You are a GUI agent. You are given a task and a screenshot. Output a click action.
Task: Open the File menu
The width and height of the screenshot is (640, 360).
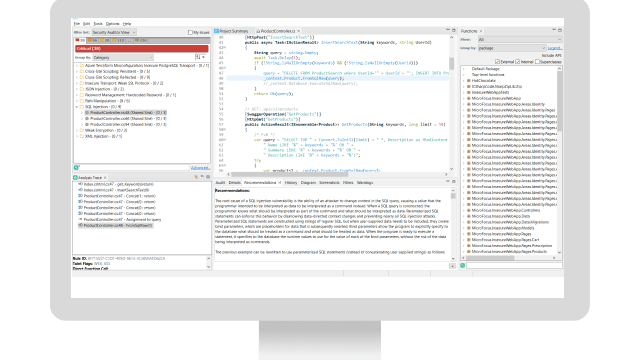coord(77,24)
